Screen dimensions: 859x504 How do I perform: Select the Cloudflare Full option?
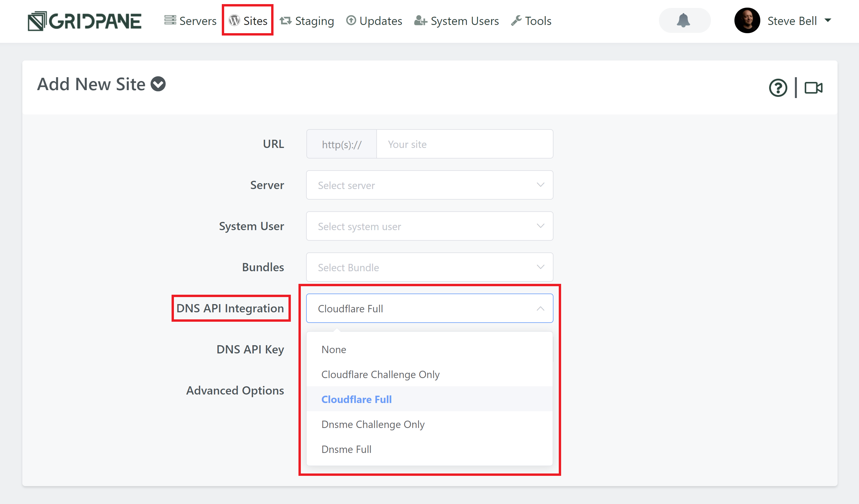pyautogui.click(x=429, y=399)
